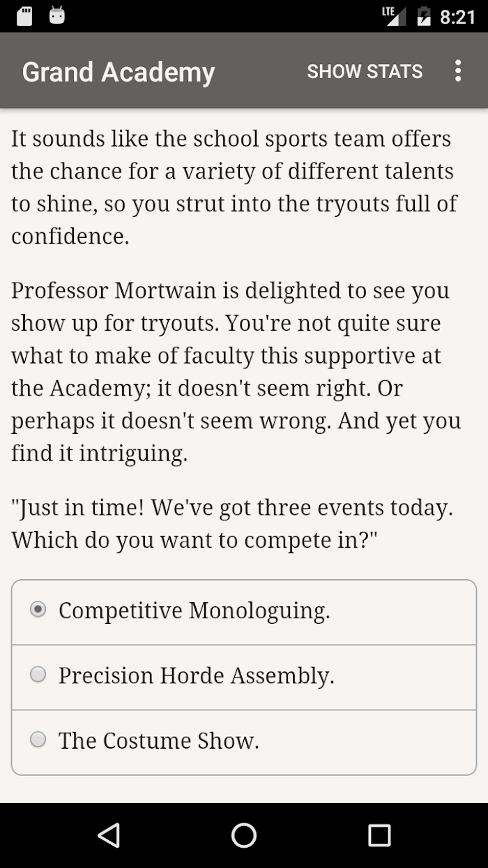This screenshot has width=488, height=868.
Task: Tap the "Just in time!" question text
Action: point(232,523)
